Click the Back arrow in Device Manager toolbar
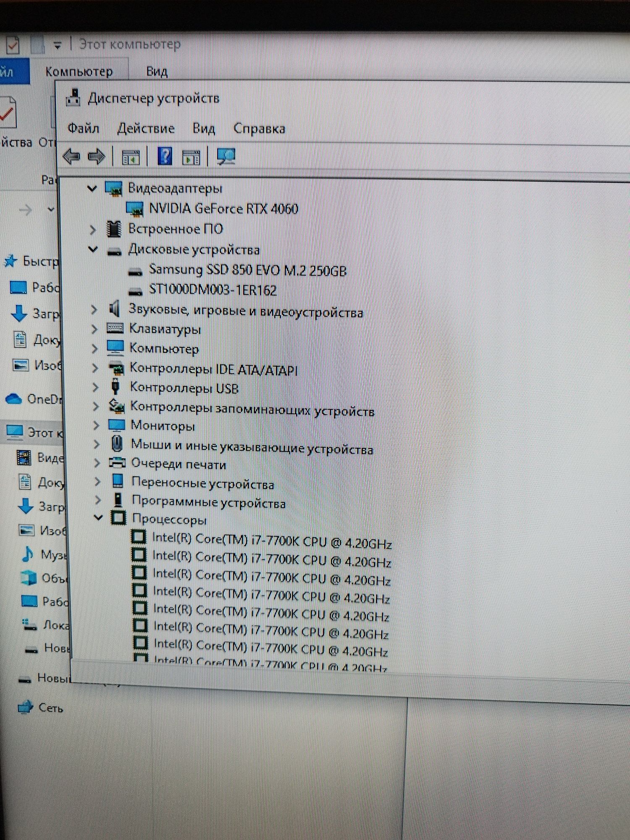This screenshot has height=840, width=630. [71, 157]
